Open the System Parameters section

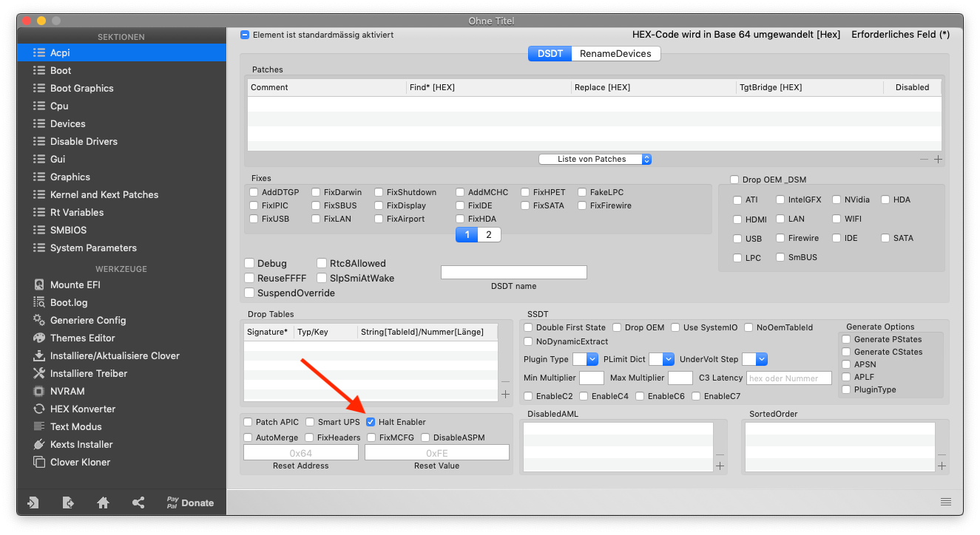(121, 248)
